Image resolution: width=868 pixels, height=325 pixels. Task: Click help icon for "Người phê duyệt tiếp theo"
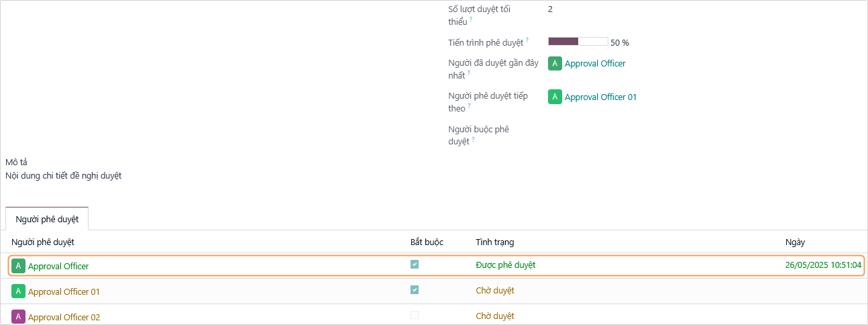pos(469,106)
